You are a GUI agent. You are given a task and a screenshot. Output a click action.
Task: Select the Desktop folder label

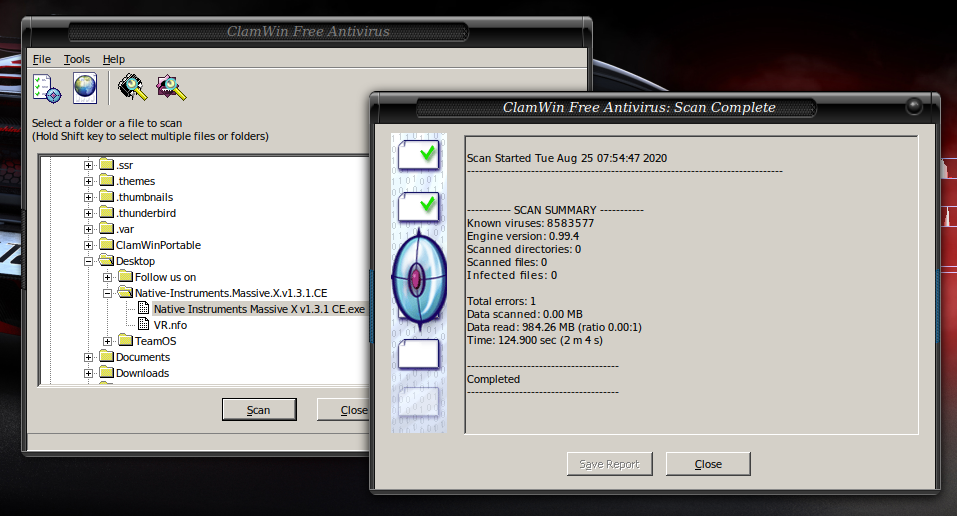coord(135,261)
